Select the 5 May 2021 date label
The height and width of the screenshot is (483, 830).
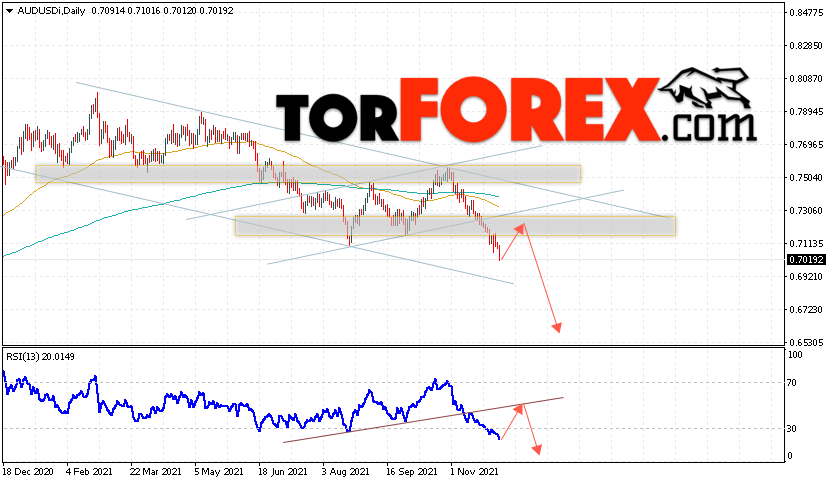pyautogui.click(x=219, y=471)
